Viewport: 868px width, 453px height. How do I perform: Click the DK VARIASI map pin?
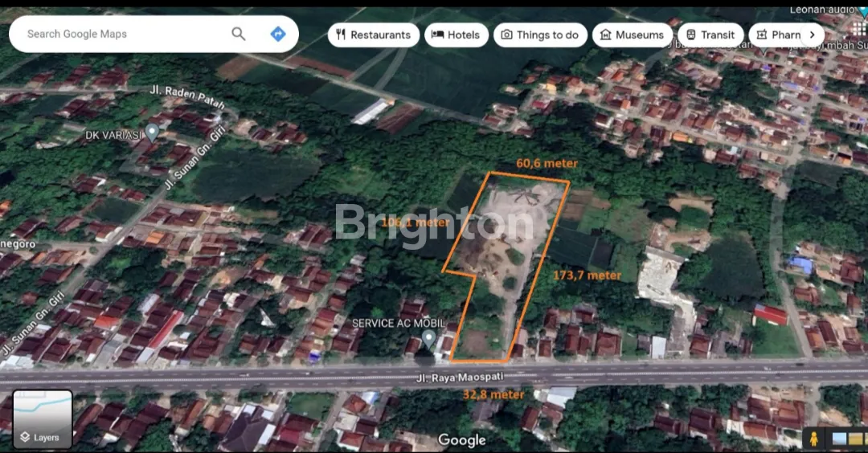tap(151, 133)
